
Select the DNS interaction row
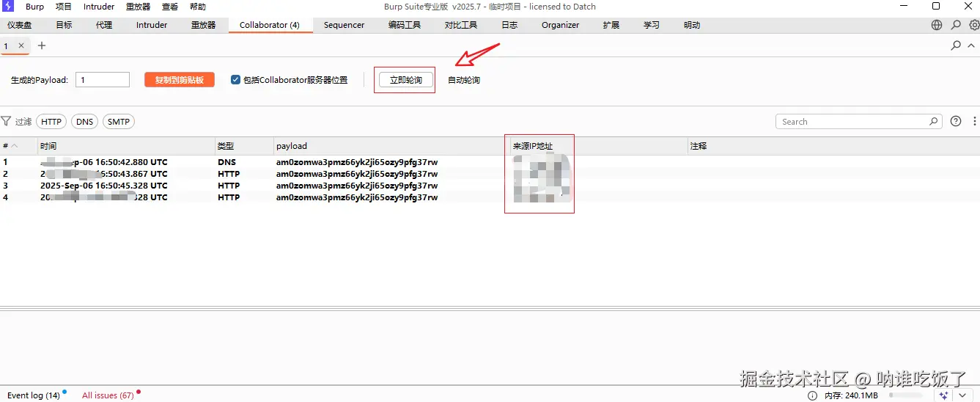click(490, 162)
